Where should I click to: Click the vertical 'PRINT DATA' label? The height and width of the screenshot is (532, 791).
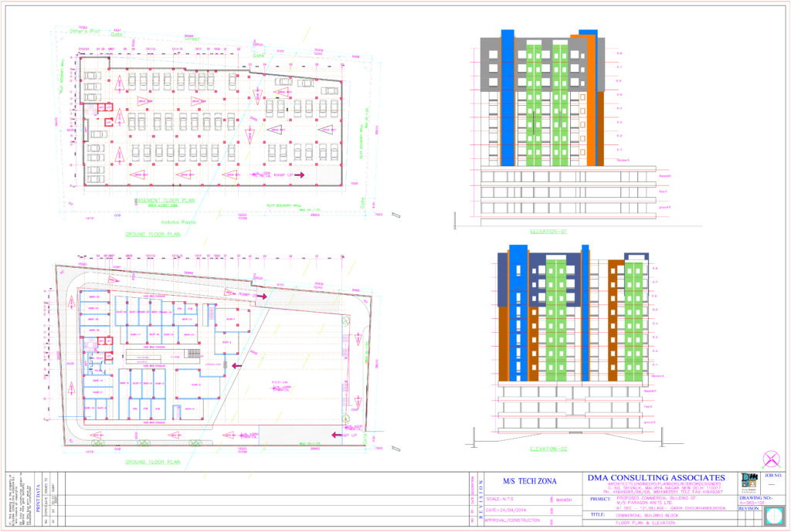point(38,498)
